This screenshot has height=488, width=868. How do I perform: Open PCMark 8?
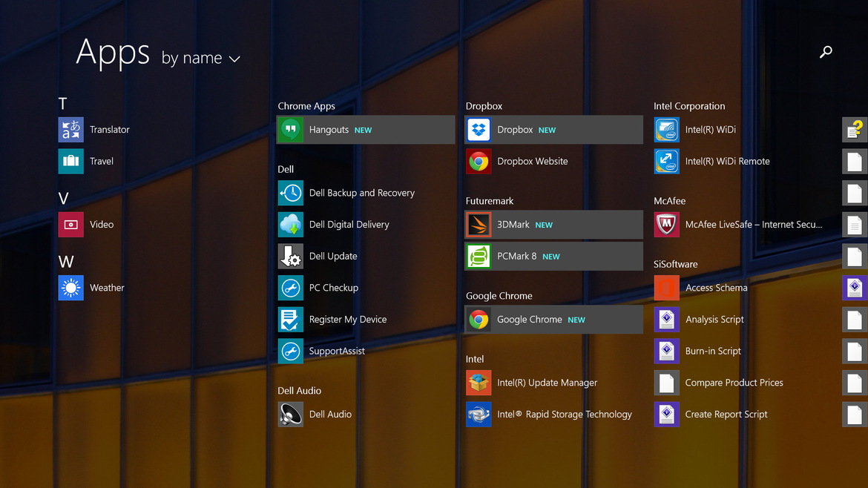click(x=553, y=256)
